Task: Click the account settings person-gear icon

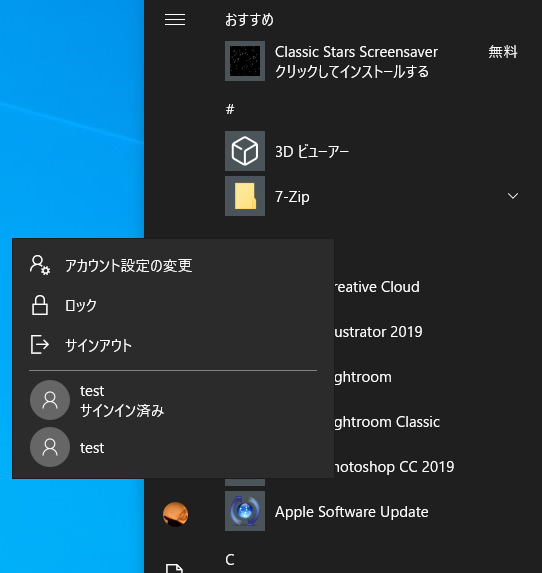Action: [40, 265]
